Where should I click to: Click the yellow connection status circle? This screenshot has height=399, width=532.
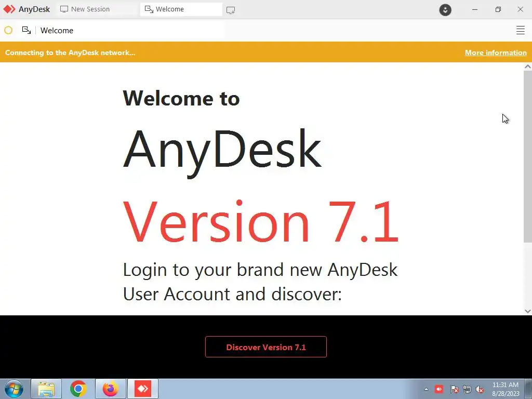click(x=8, y=30)
